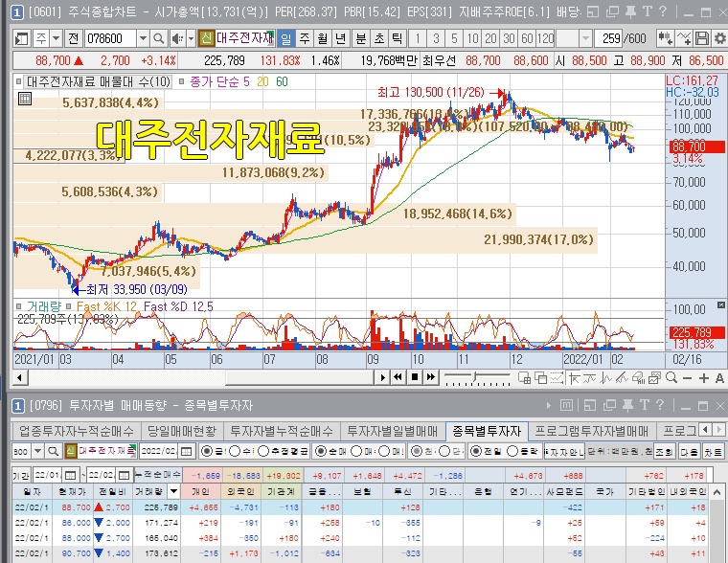Click the data grid icon on chart
The height and width of the screenshot is (563, 728).
click(25, 99)
